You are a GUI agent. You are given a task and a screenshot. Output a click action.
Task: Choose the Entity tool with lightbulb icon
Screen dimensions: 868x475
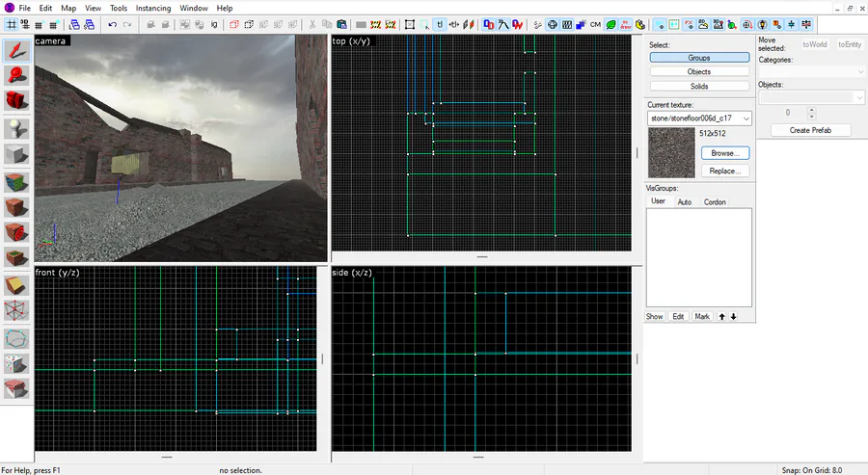[x=15, y=128]
